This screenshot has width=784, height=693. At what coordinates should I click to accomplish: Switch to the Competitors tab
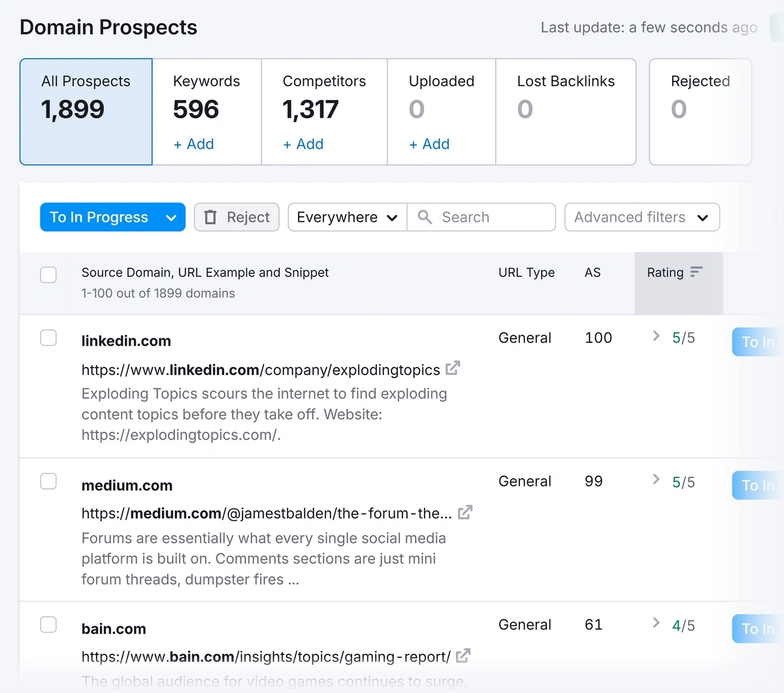coord(324,112)
